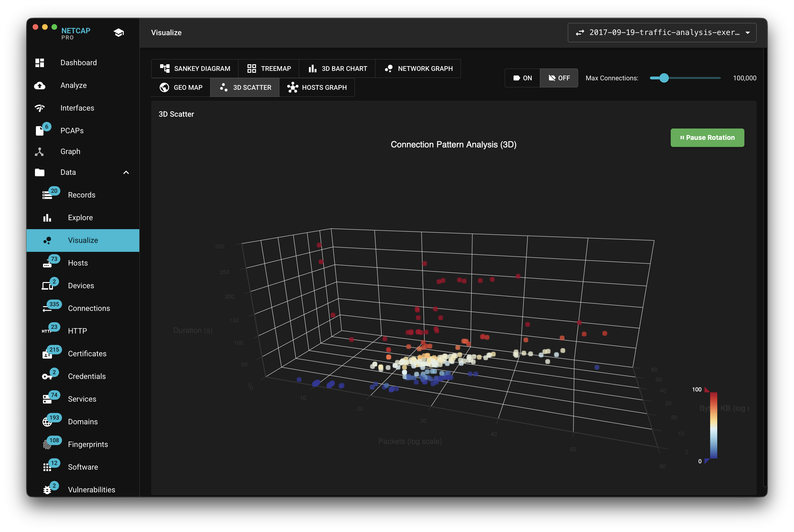Open the Hosts page link
Viewport: 794px width, 532px height.
[83, 263]
